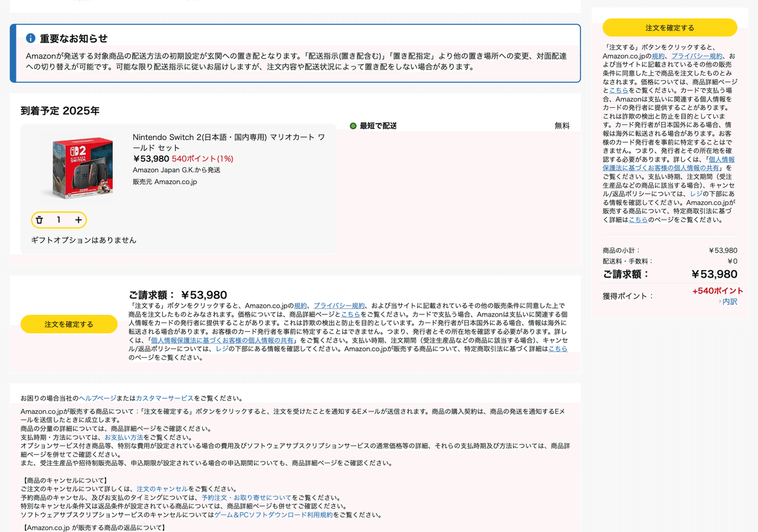Open the 注文のキャンセル link
Viewport: 758px width, 532px height.
click(x=162, y=488)
